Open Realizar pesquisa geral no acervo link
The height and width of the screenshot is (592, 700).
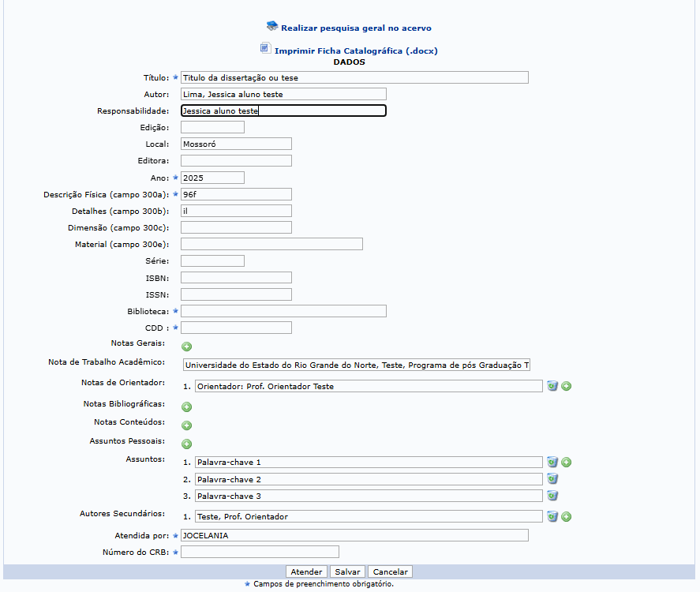[356, 28]
